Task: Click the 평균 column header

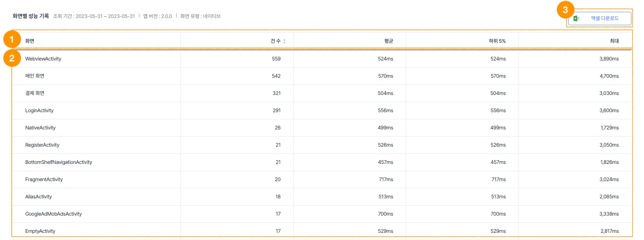Action: click(x=389, y=41)
